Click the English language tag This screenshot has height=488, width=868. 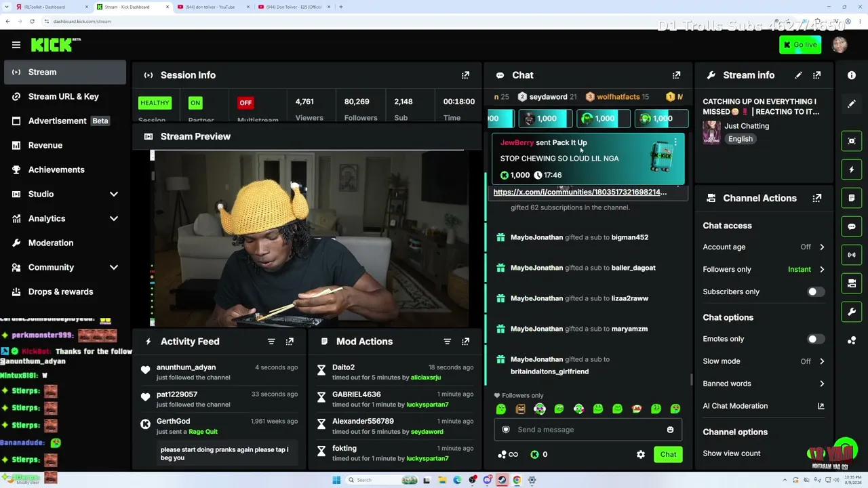[x=741, y=139]
